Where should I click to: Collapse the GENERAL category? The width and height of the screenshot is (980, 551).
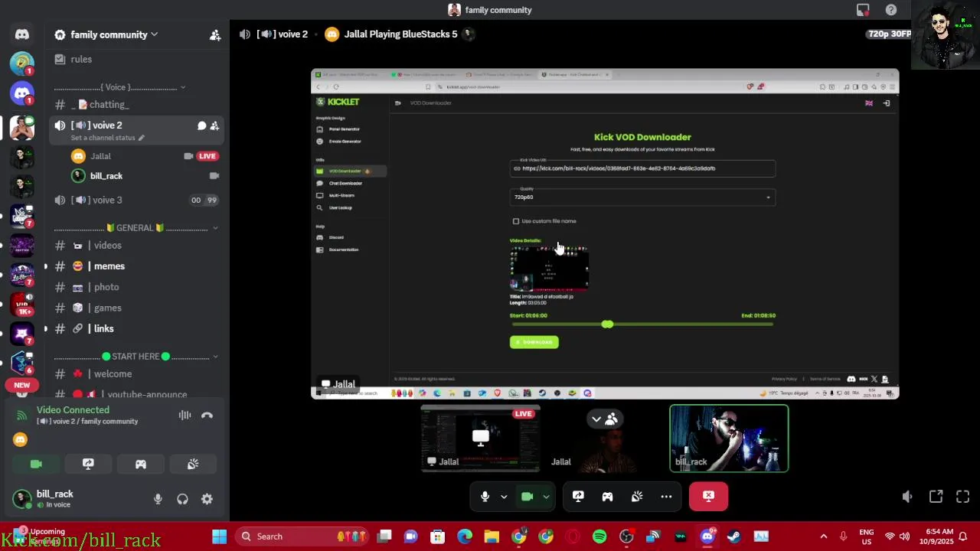tap(136, 228)
